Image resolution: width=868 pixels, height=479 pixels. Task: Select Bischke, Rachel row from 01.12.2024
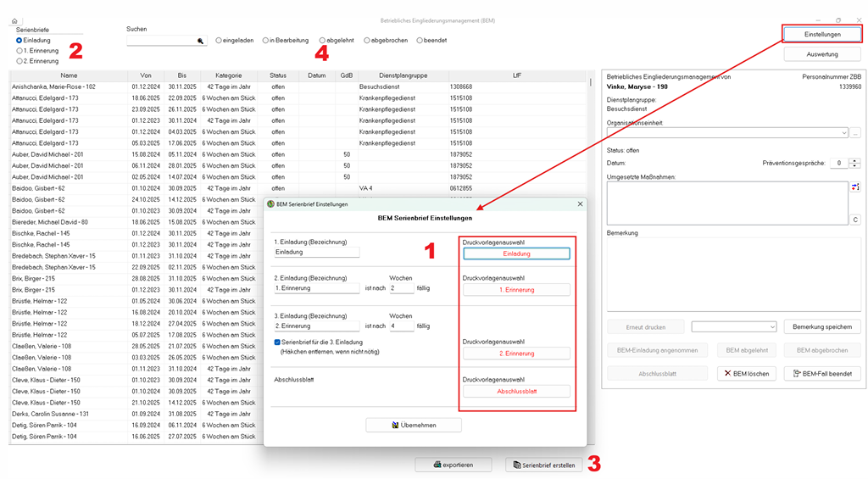tap(136, 233)
